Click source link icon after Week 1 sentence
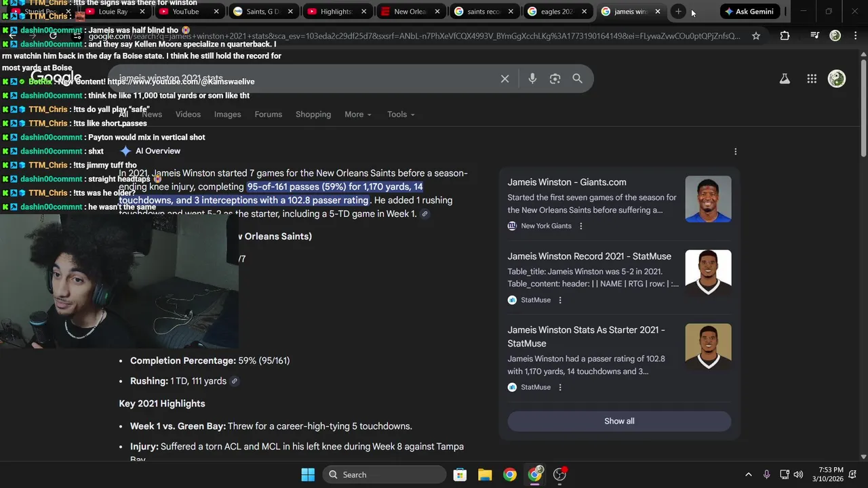The width and height of the screenshot is (868, 488). (x=425, y=214)
